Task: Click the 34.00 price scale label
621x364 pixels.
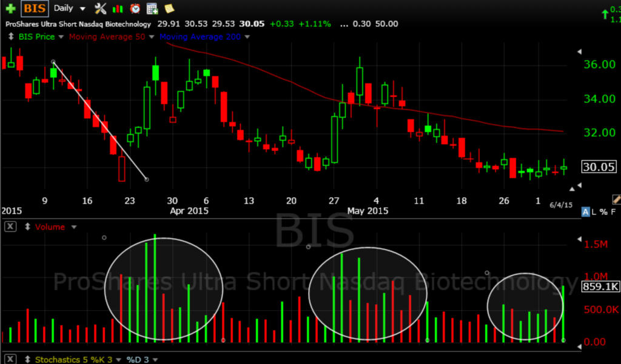Action: [600, 99]
